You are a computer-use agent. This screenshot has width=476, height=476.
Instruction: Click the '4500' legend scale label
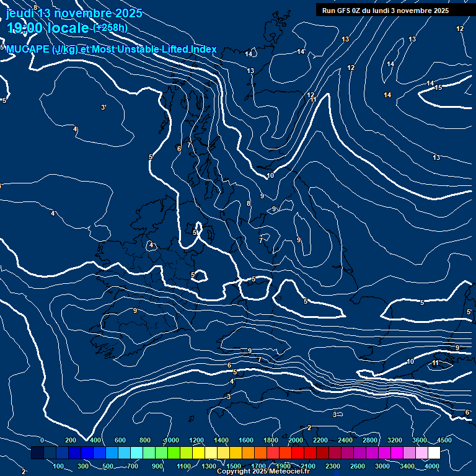[444, 440]
